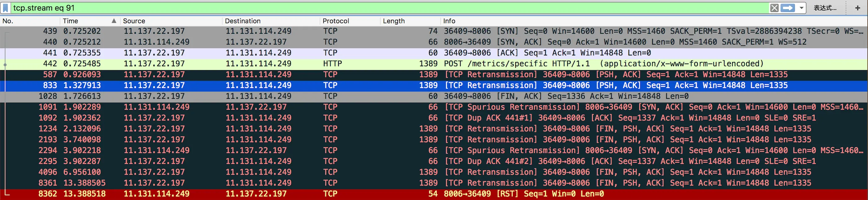Sort by the Destination column header
Viewport: 868px width, 200px height.
click(271, 21)
